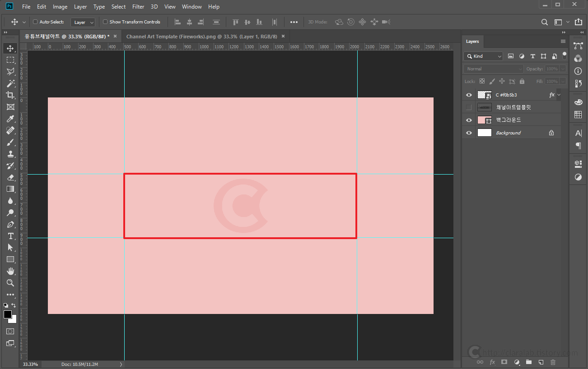Select the Dodge tool
The width and height of the screenshot is (588, 369).
(x=10, y=212)
